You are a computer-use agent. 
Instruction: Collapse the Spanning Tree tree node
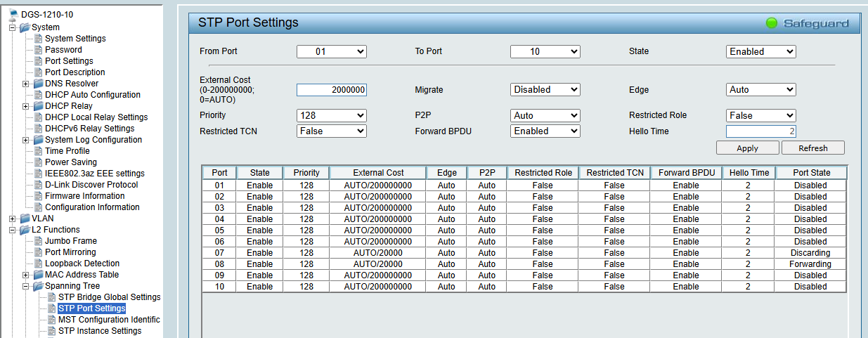[26, 286]
